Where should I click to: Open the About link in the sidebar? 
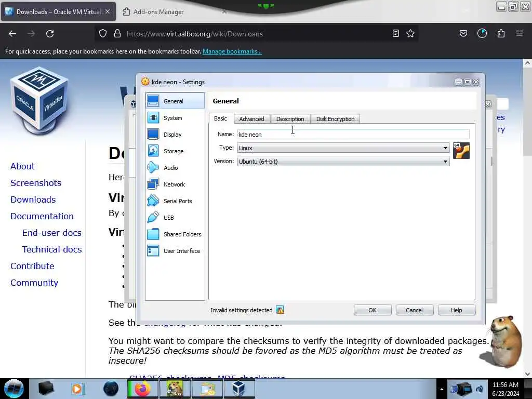pos(22,166)
